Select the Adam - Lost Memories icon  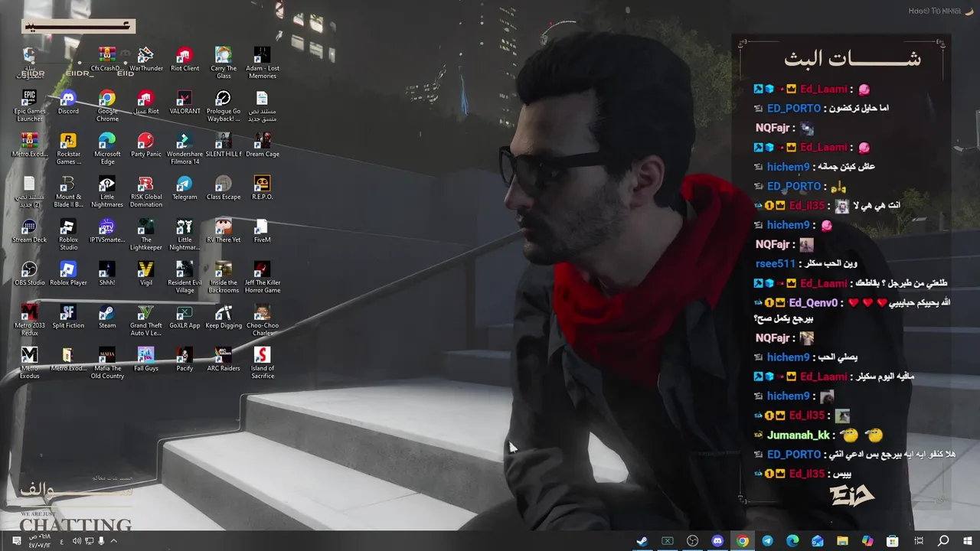[x=262, y=63]
